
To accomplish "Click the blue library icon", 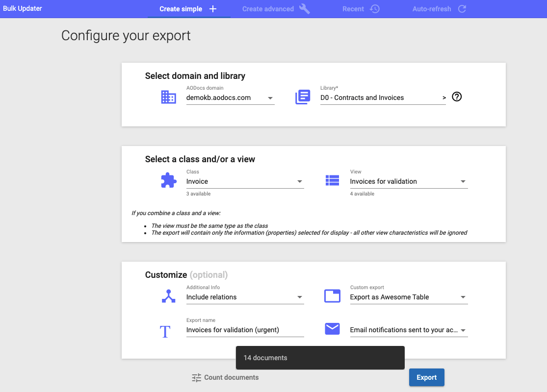I will pyautogui.click(x=303, y=97).
